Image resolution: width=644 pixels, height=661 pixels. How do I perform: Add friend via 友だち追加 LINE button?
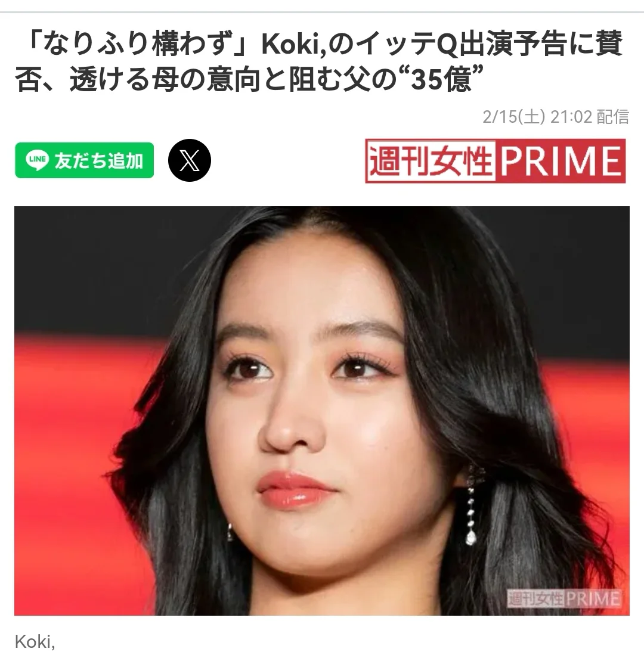84,160
